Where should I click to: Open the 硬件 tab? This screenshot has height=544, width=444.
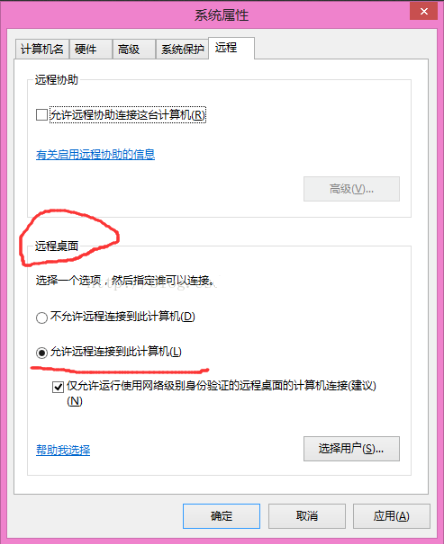tap(91, 49)
